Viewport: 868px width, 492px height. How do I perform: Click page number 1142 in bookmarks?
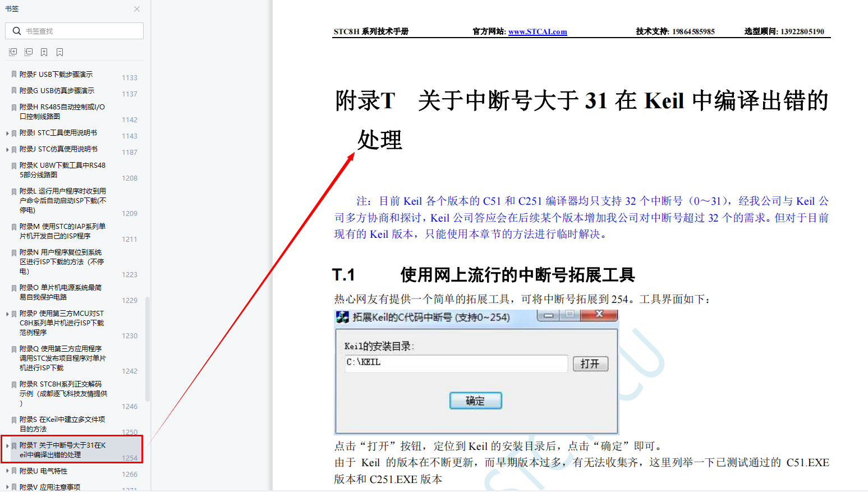click(x=130, y=120)
